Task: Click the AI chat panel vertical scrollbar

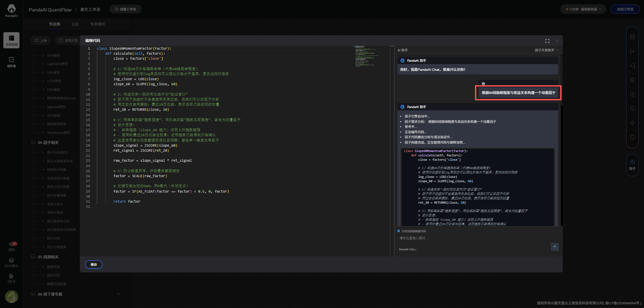Action: click(561, 81)
